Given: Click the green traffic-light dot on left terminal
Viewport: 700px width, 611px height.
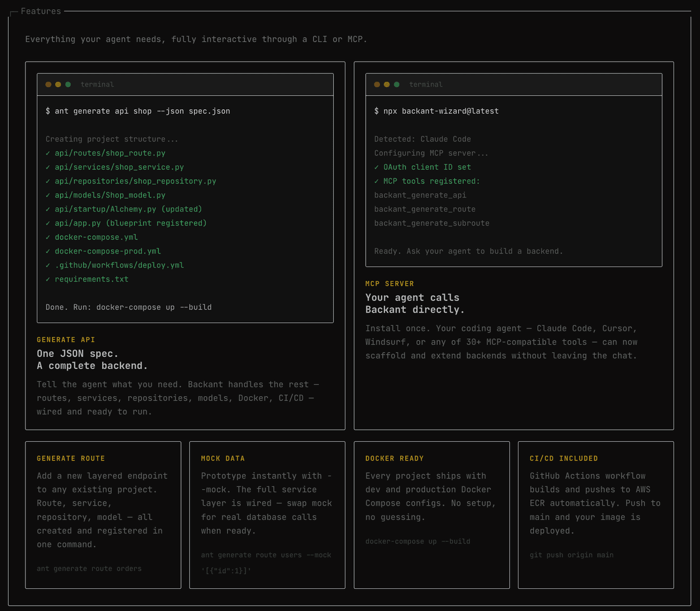Looking at the screenshot, I should click(x=68, y=84).
